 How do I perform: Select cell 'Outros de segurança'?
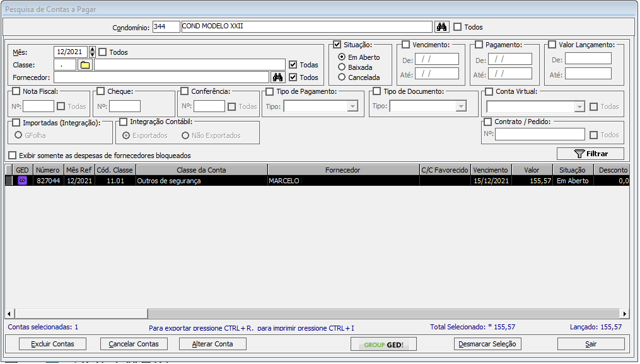201,181
